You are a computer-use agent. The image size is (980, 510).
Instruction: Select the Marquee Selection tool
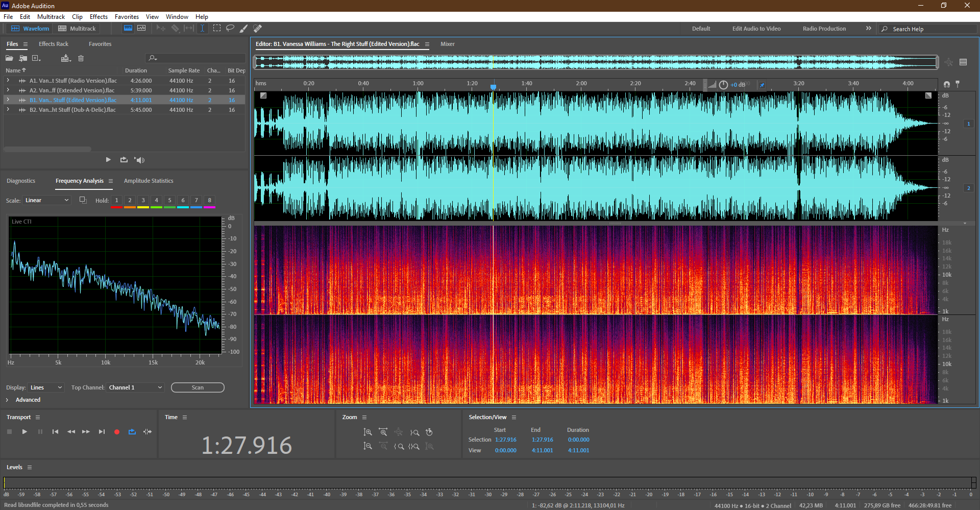(216, 29)
